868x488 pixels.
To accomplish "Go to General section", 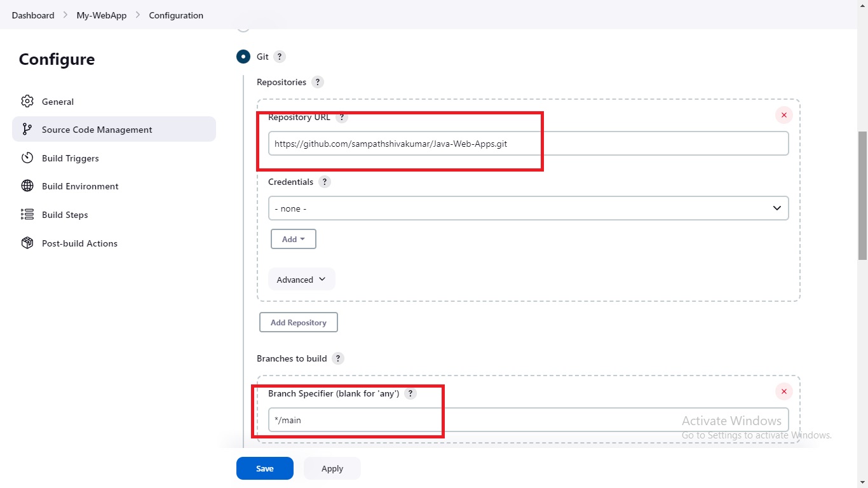I will pyautogui.click(x=114, y=102).
